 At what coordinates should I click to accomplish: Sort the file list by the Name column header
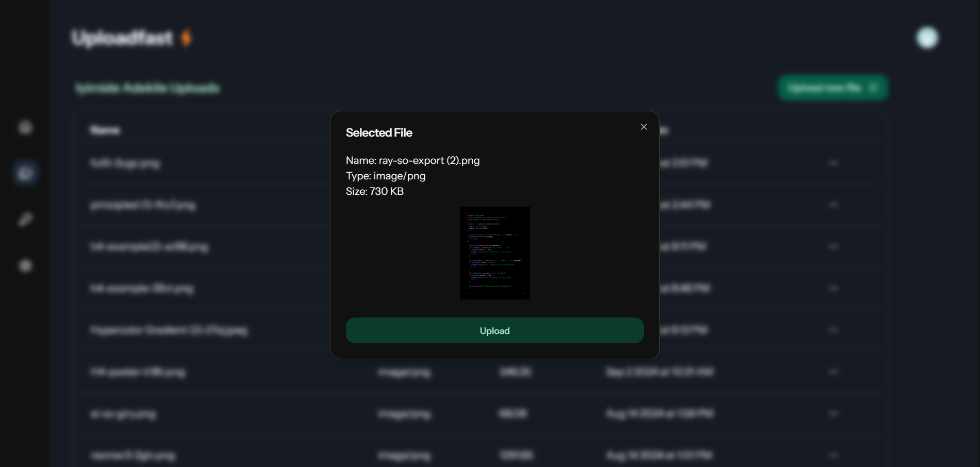(105, 130)
